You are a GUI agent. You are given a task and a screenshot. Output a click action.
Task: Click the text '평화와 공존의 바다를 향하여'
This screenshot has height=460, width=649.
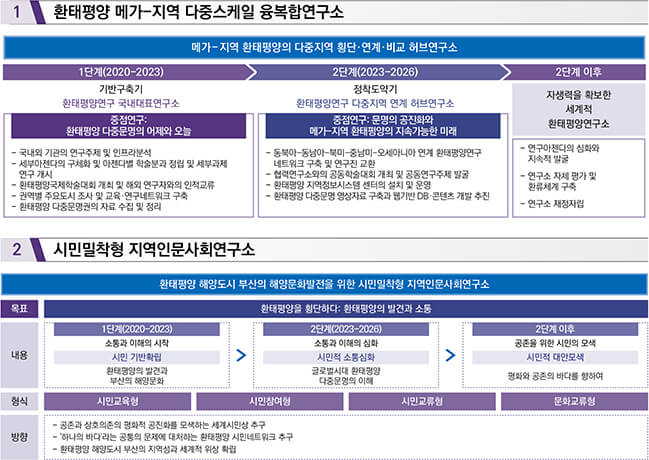(555, 377)
